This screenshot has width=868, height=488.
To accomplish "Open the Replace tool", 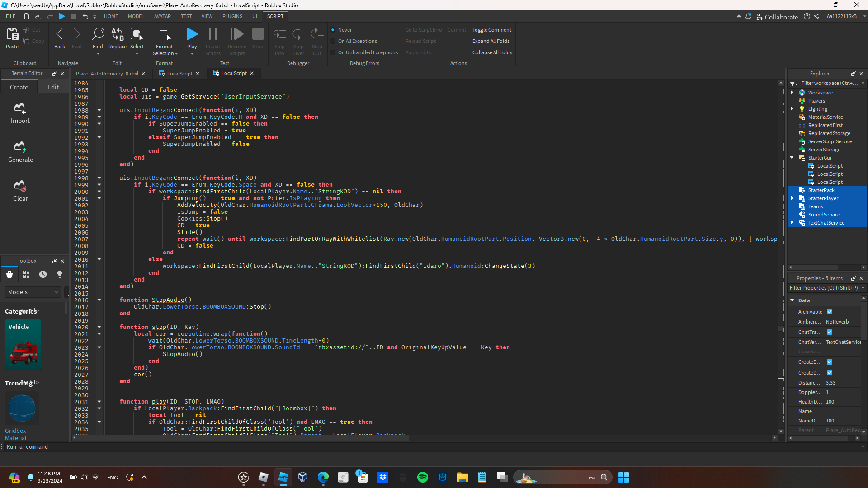I will pyautogui.click(x=118, y=38).
